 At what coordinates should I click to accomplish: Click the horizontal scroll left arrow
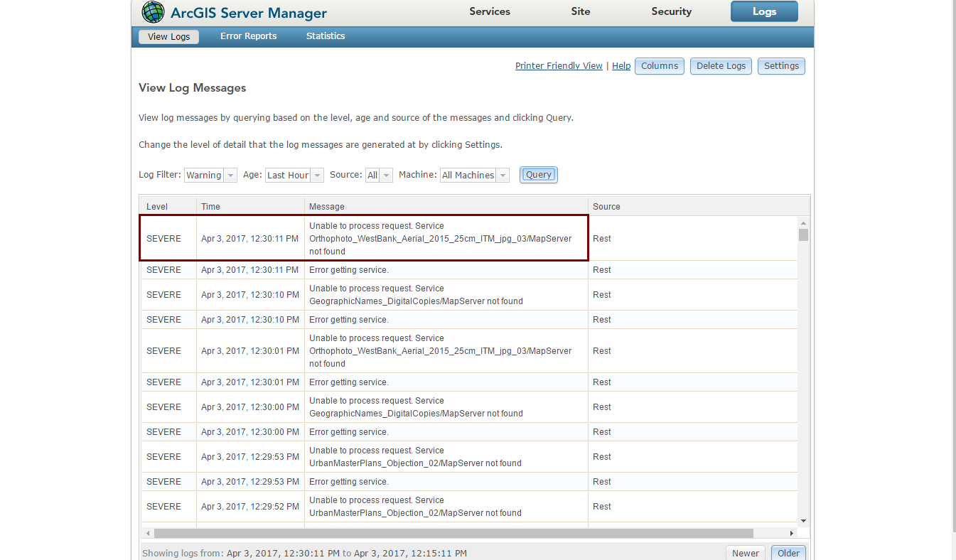tap(148, 533)
